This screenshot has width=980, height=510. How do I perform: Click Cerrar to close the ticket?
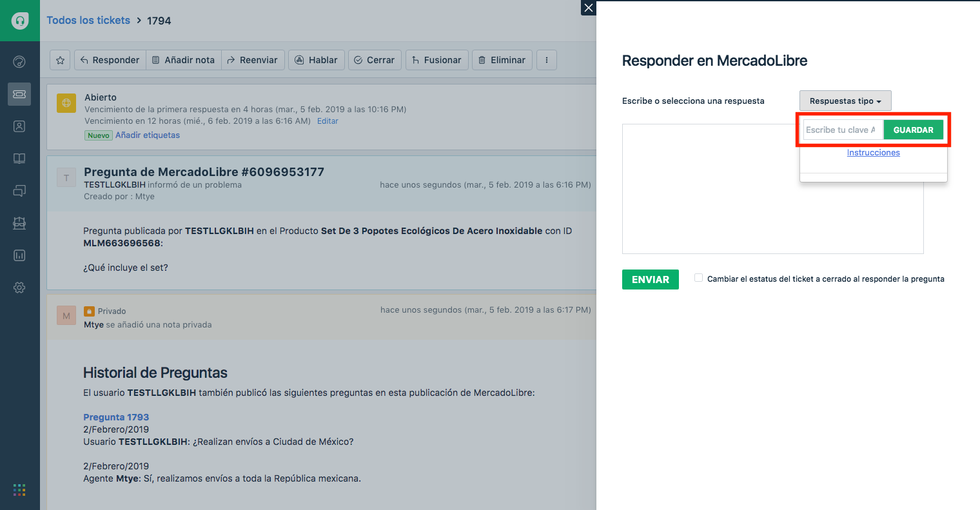point(375,60)
